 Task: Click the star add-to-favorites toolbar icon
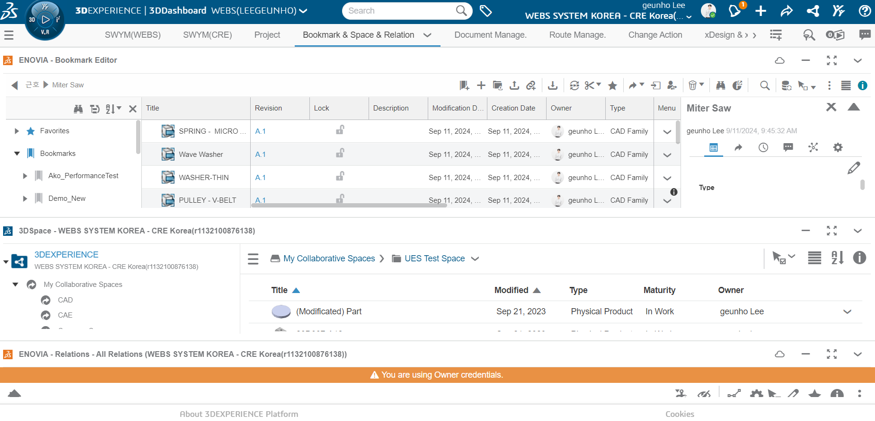click(612, 85)
